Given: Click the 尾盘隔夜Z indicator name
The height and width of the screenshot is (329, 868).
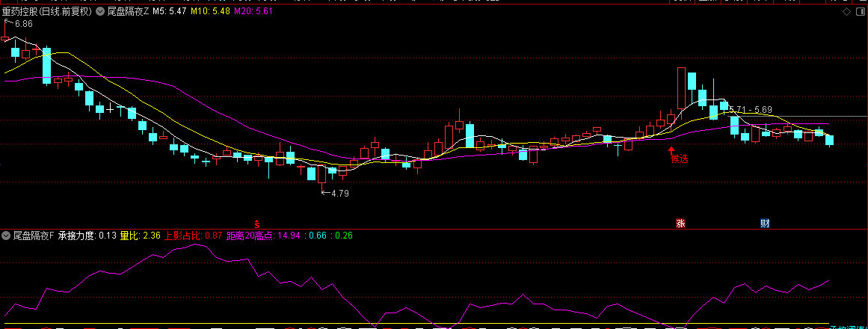Looking at the screenshot, I should [127, 10].
